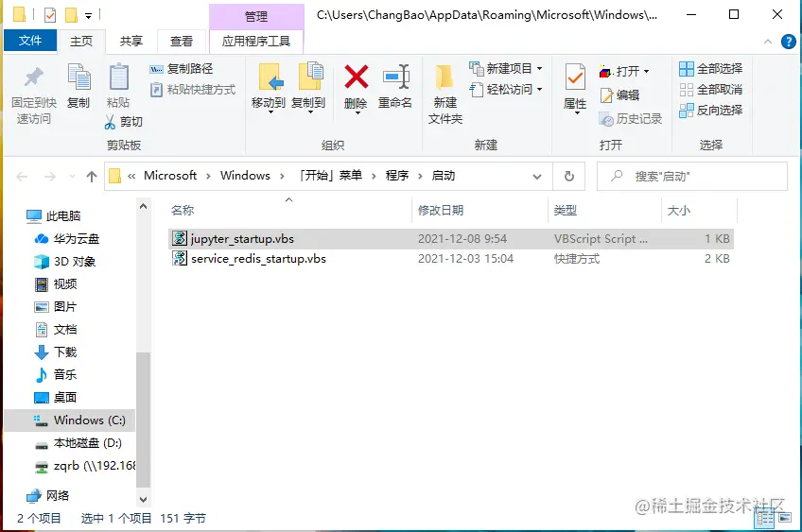
Task: Sort by the Type (类型) column
Action: pos(566,211)
